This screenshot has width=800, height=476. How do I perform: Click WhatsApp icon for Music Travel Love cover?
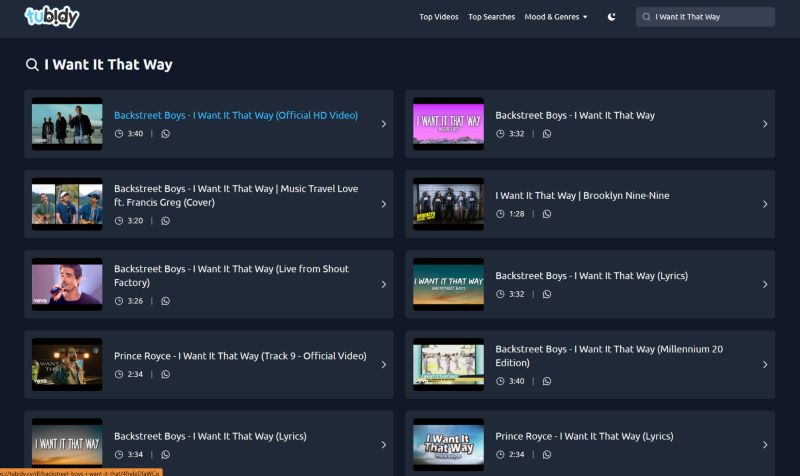point(166,221)
